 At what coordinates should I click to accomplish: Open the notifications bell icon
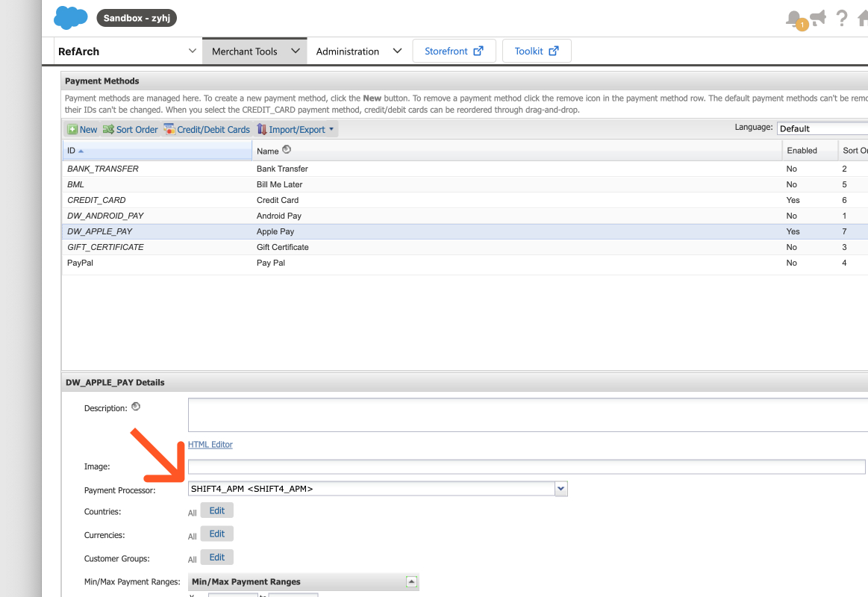point(794,19)
